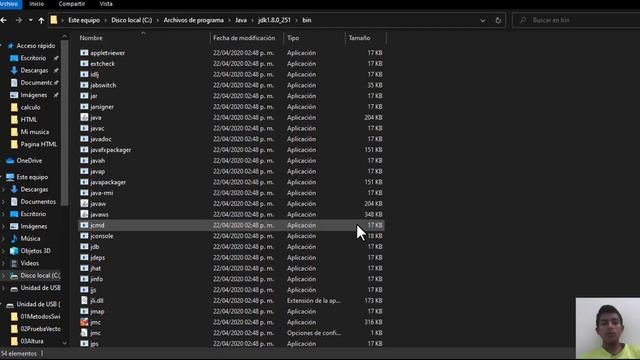Select the javaw application icon
Screen dimensions: 640x360
(84, 204)
